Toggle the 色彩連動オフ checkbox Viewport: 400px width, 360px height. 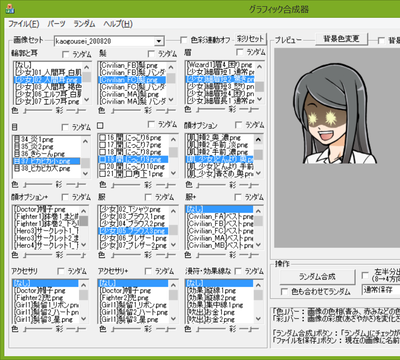(183, 40)
